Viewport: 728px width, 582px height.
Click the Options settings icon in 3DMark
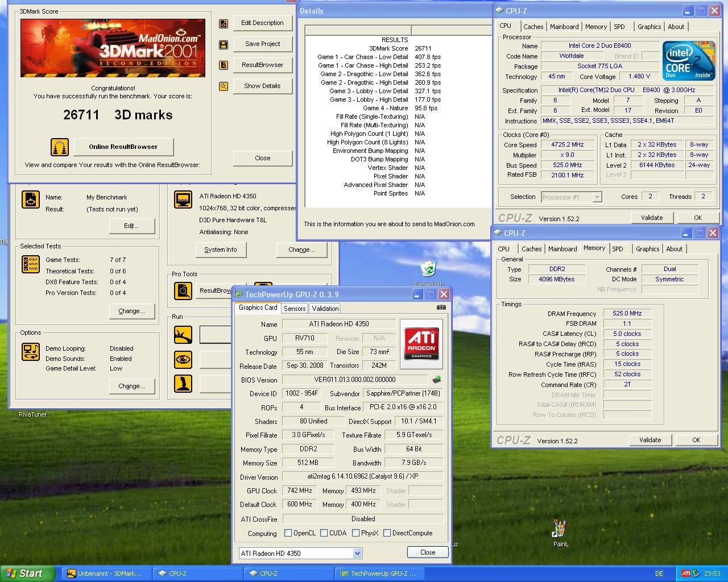point(31,352)
